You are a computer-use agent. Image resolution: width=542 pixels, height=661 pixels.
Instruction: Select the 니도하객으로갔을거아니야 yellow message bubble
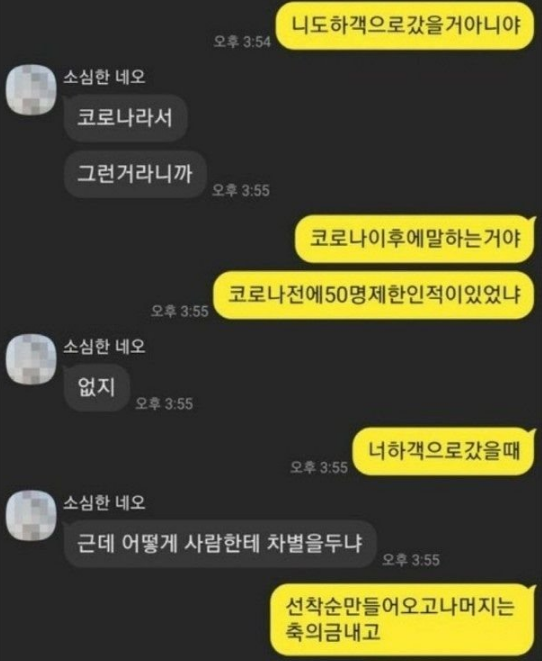pyautogui.click(x=405, y=26)
